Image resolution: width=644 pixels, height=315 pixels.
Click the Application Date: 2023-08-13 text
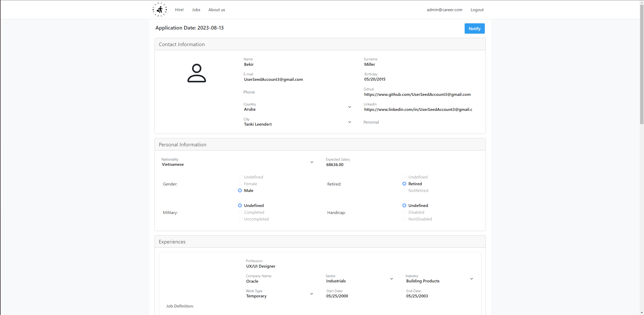(189, 28)
